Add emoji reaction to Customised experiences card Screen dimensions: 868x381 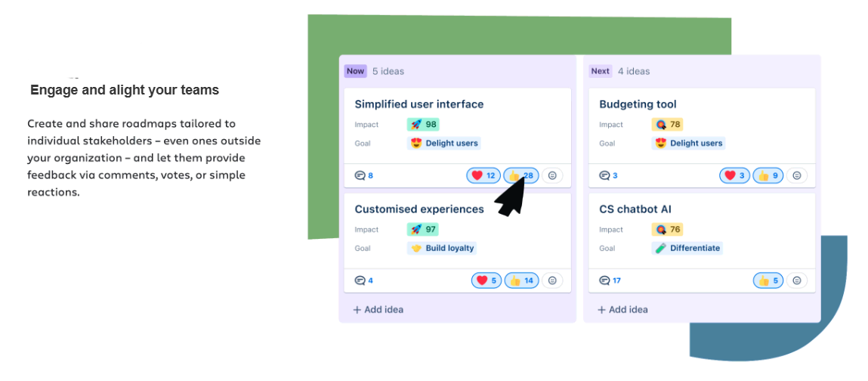click(x=552, y=280)
